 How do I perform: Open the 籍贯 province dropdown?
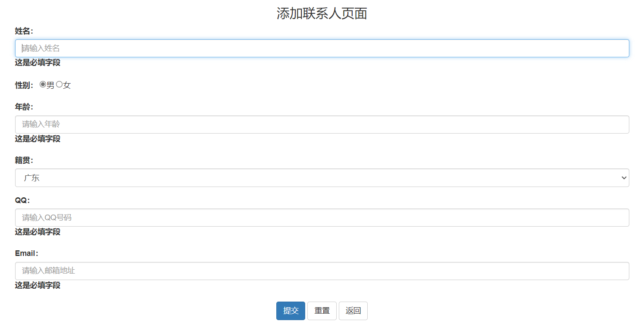[x=321, y=178]
